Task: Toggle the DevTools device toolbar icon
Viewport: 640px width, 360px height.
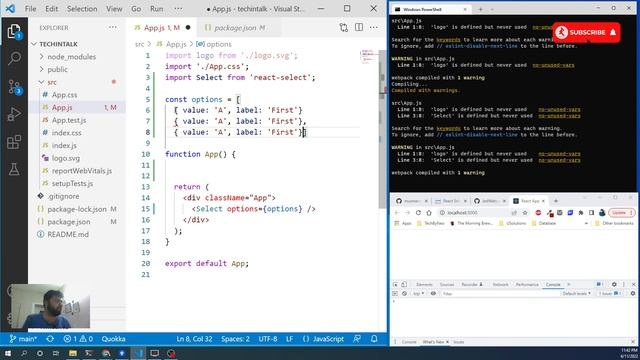Action: [x=404, y=284]
